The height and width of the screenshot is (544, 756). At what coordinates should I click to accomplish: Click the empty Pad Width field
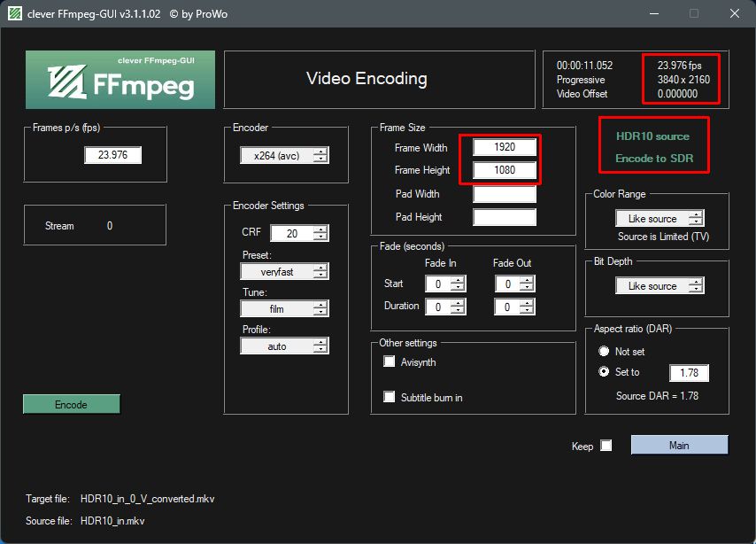click(x=505, y=194)
